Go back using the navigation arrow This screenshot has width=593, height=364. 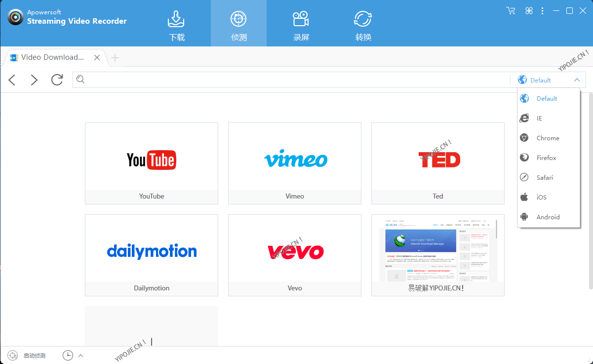point(11,80)
